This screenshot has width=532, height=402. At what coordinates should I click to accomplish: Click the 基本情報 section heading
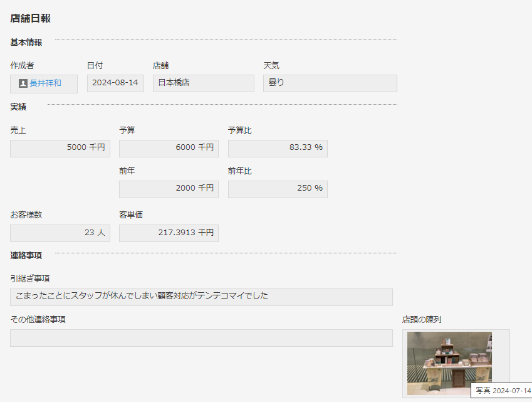click(26, 43)
